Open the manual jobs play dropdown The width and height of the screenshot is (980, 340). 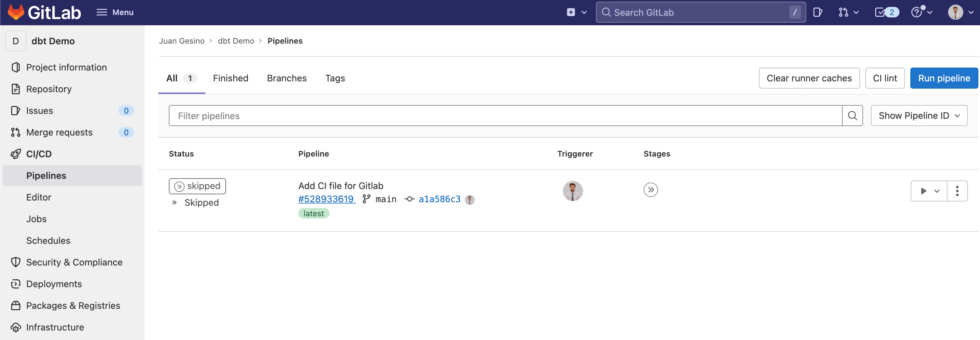point(929,191)
